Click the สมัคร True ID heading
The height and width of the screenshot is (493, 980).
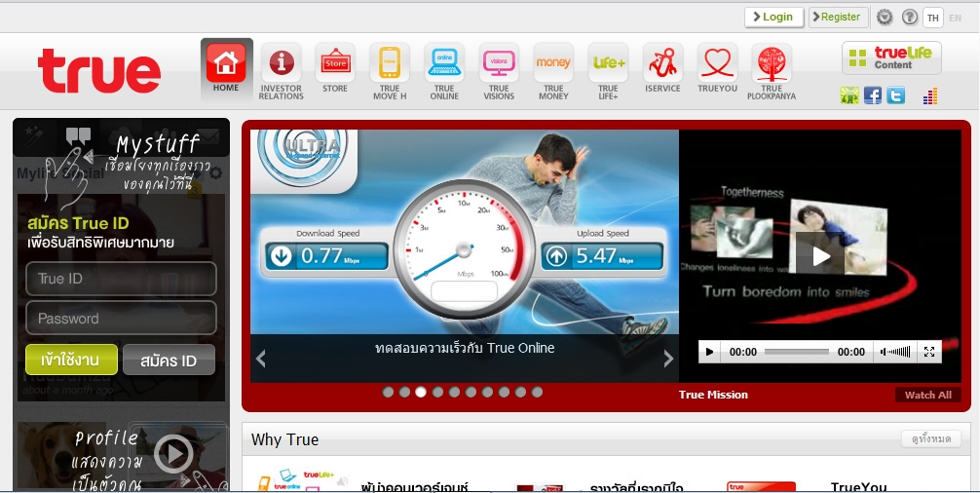pyautogui.click(x=78, y=224)
